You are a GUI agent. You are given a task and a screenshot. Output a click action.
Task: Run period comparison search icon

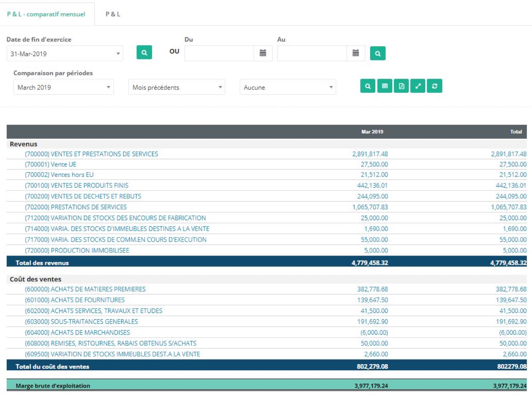point(368,86)
